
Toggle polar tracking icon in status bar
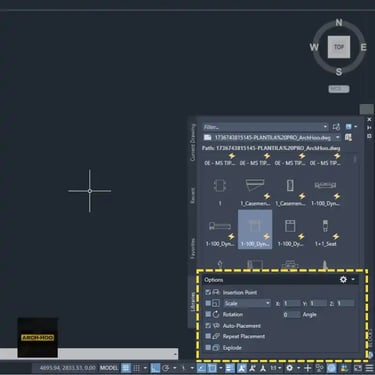pyautogui.click(x=166, y=368)
